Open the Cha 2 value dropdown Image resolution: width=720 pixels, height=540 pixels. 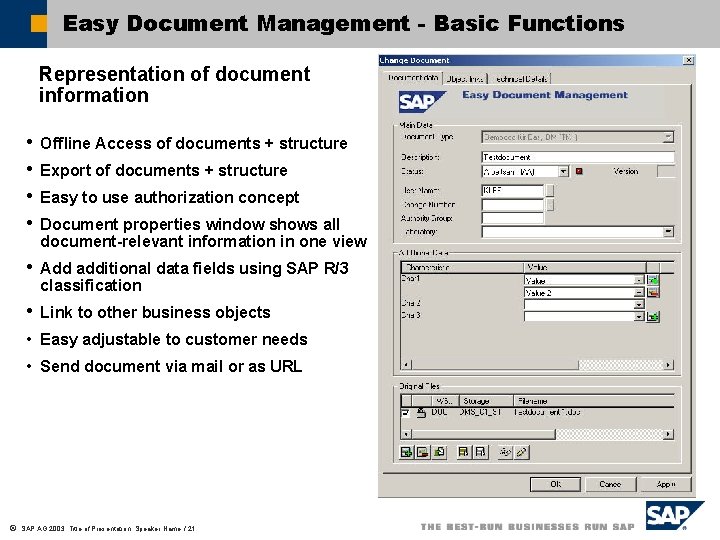(639, 304)
